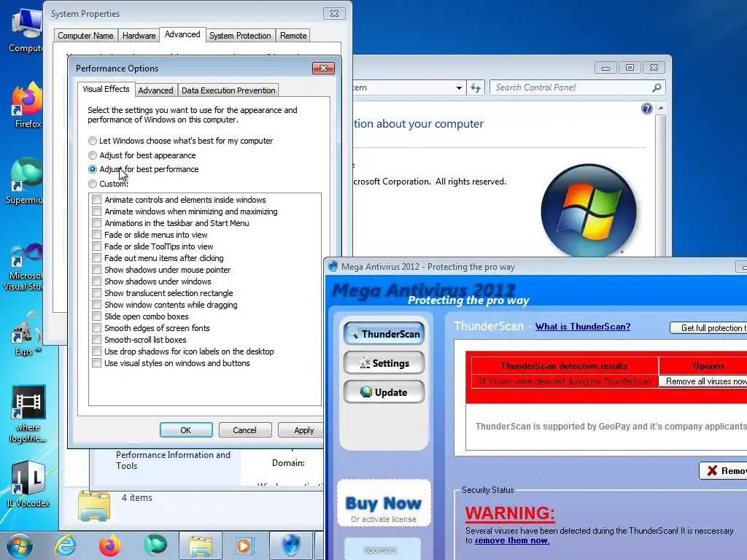Viewport: 747px width, 560px height.
Task: Open the Supermium desktop shortcut
Action: click(25, 181)
